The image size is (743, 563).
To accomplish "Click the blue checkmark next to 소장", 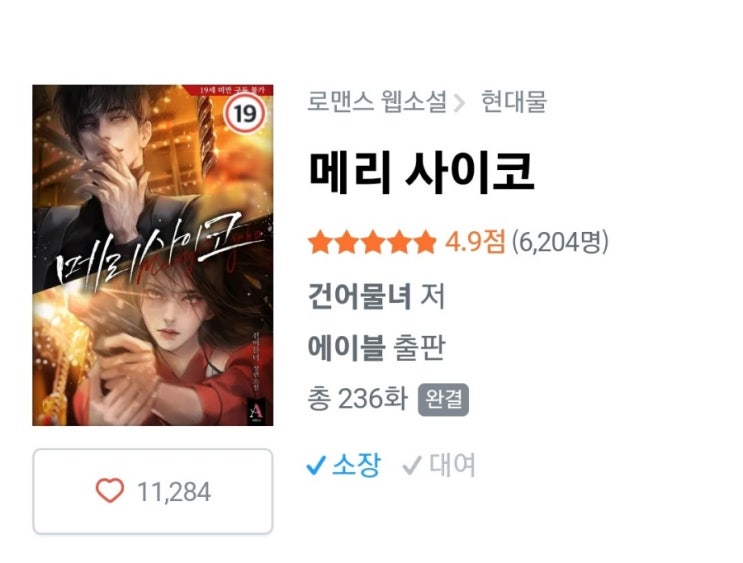I will pyautogui.click(x=316, y=465).
